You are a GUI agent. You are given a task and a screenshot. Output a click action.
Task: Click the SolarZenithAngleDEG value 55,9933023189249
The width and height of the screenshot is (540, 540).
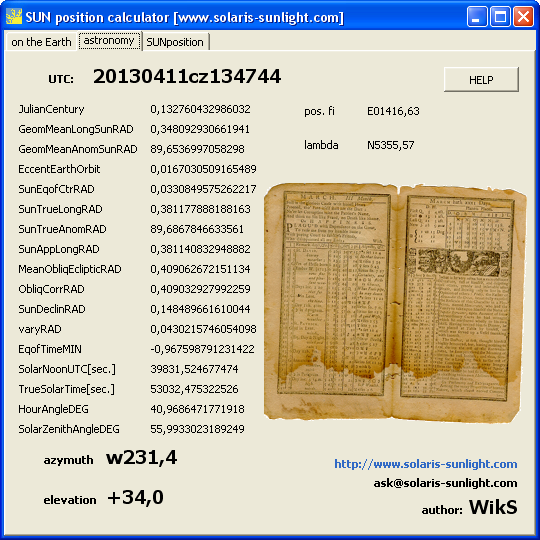(197, 429)
